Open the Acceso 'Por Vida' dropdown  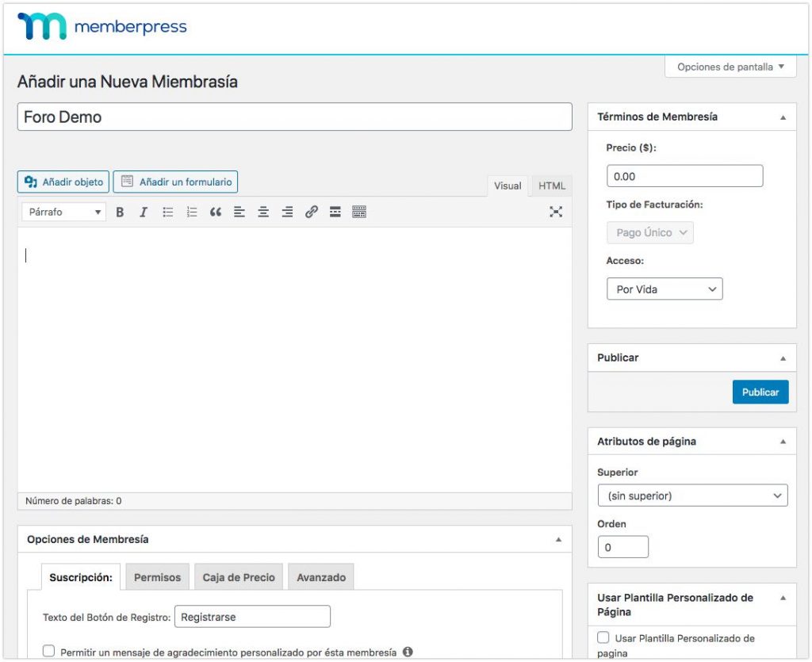[x=664, y=289]
